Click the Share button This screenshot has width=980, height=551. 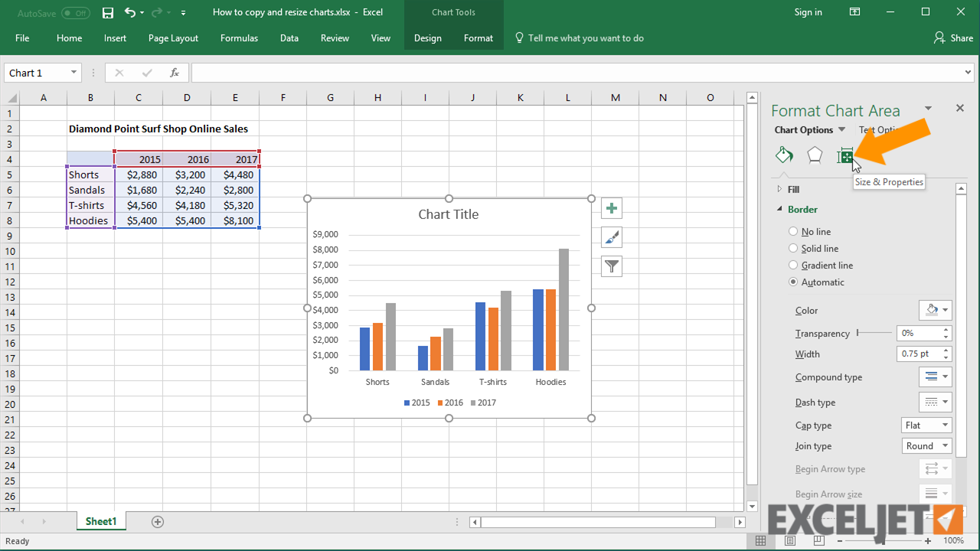952,37
